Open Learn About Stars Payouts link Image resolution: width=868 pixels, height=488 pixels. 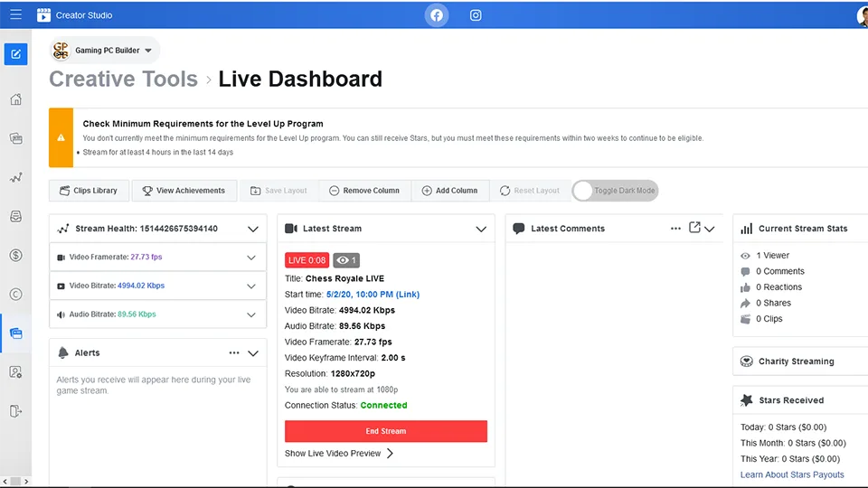point(792,474)
